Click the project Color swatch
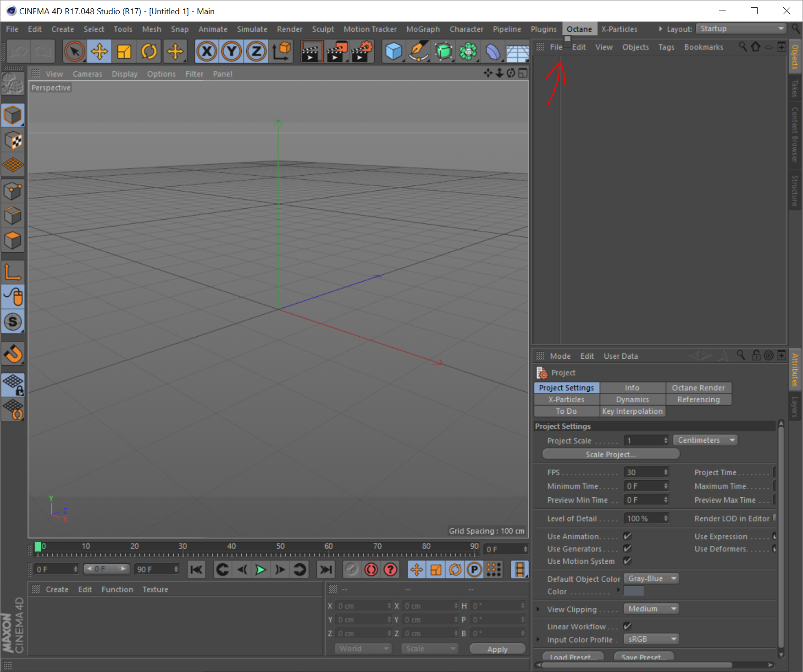This screenshot has height=672, width=803. pos(634,591)
